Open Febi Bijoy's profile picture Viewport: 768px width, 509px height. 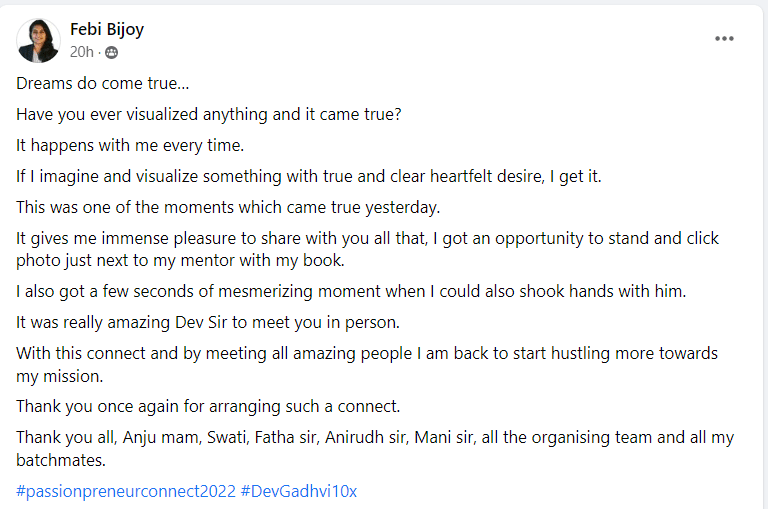[38, 40]
